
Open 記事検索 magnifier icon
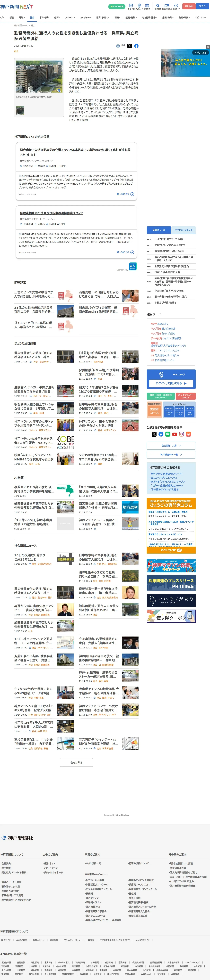click(158, 6)
